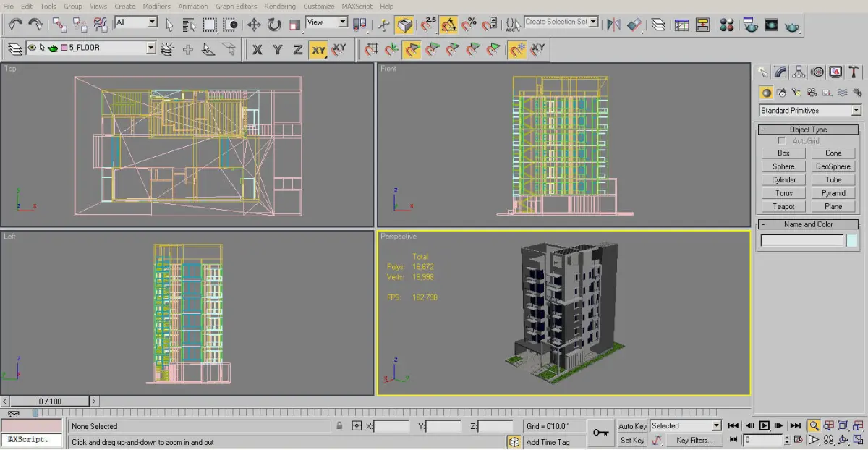
Task: Click the Play Animation button
Action: (764, 425)
